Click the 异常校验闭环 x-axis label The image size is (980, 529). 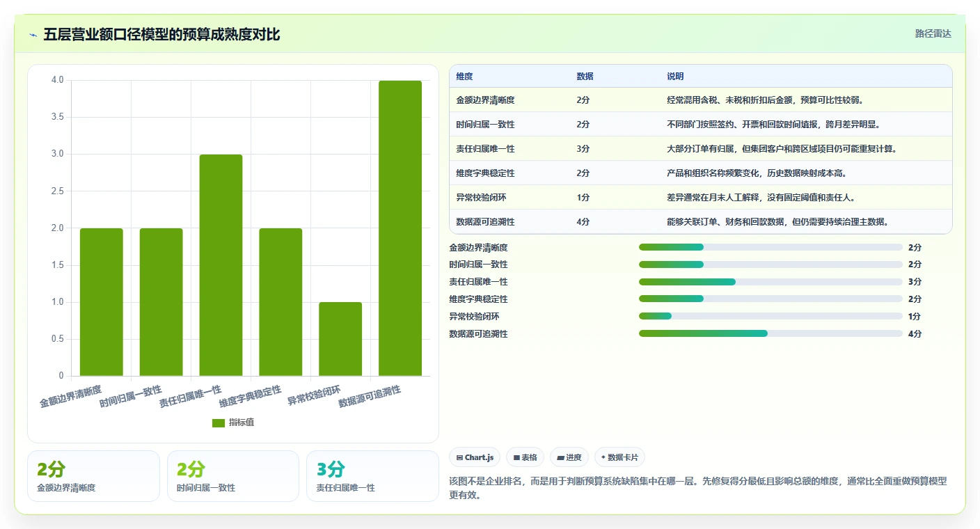314,395
